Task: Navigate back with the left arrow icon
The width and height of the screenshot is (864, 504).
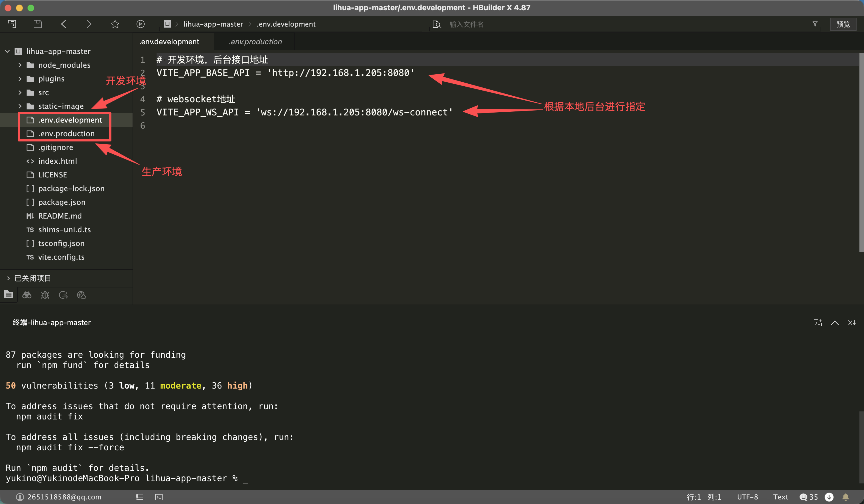Action: (63, 24)
